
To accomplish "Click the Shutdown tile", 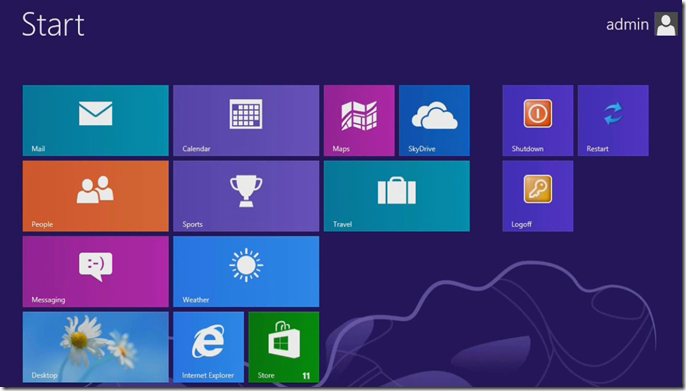I will click(x=538, y=120).
